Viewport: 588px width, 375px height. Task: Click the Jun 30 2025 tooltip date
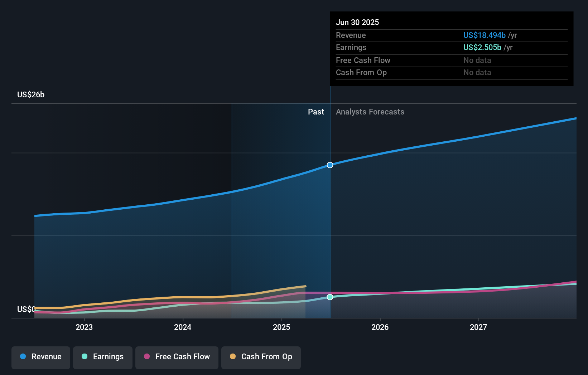click(357, 22)
